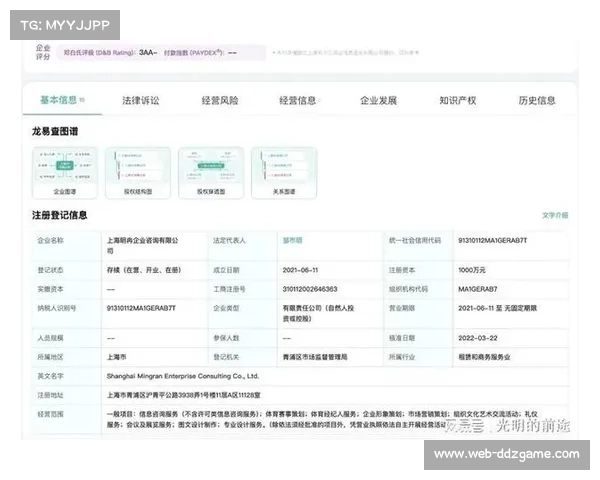Click credit code 91310112MA1GERAB7T beside 统一社会信用代码
The height and width of the screenshot is (480, 600).
pyautogui.click(x=492, y=240)
